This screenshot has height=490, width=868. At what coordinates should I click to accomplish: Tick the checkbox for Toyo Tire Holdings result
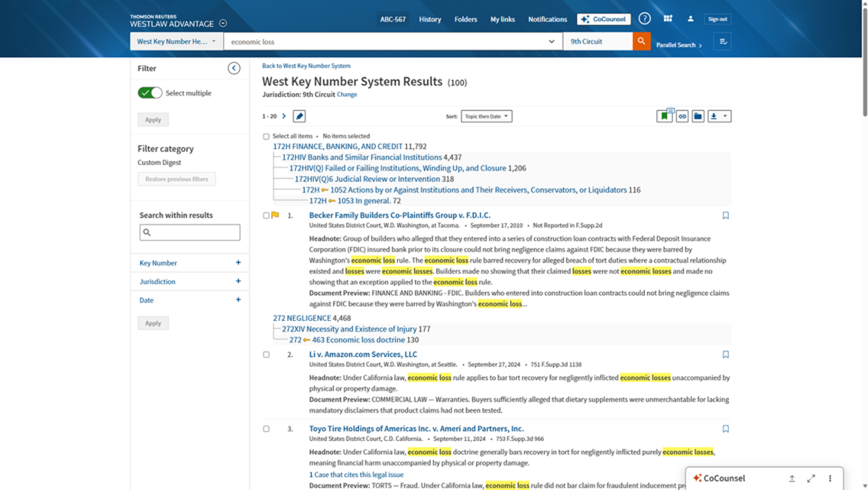267,429
